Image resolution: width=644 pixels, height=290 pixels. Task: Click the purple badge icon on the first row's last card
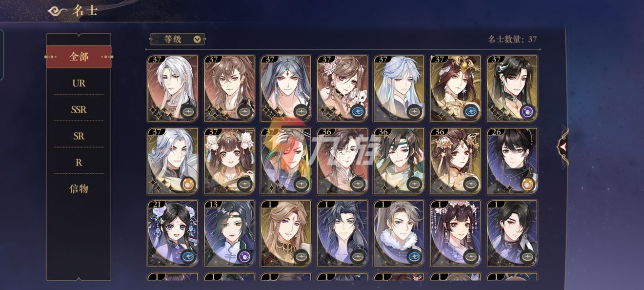527,112
